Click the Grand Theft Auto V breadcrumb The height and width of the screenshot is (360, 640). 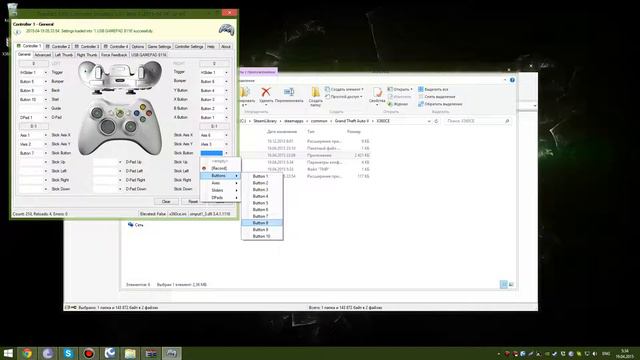352,121
